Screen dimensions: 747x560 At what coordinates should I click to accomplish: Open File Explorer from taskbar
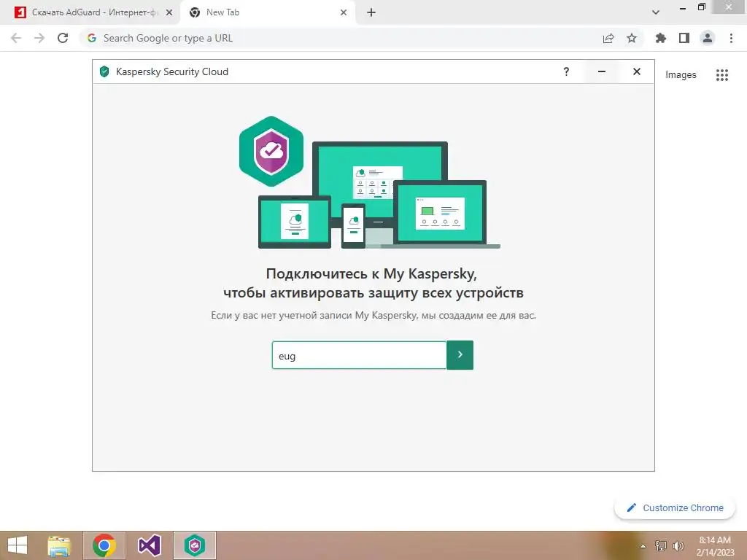[59, 545]
